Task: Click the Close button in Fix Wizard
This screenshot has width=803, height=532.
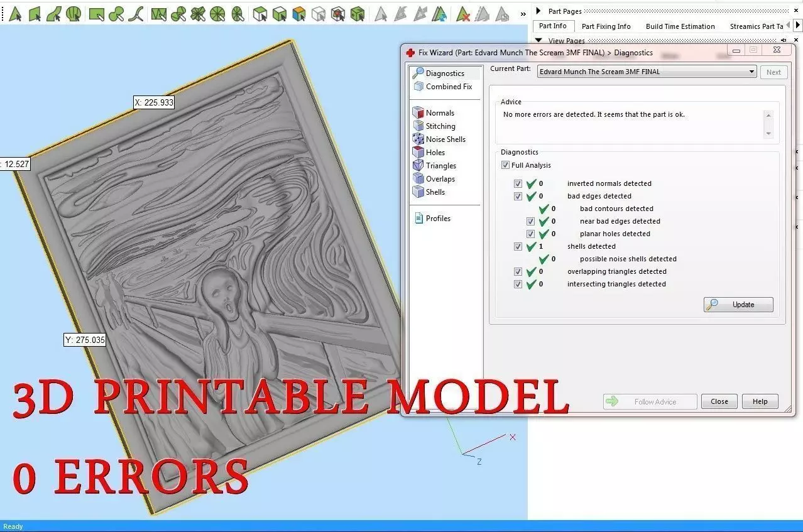Action: (719, 401)
